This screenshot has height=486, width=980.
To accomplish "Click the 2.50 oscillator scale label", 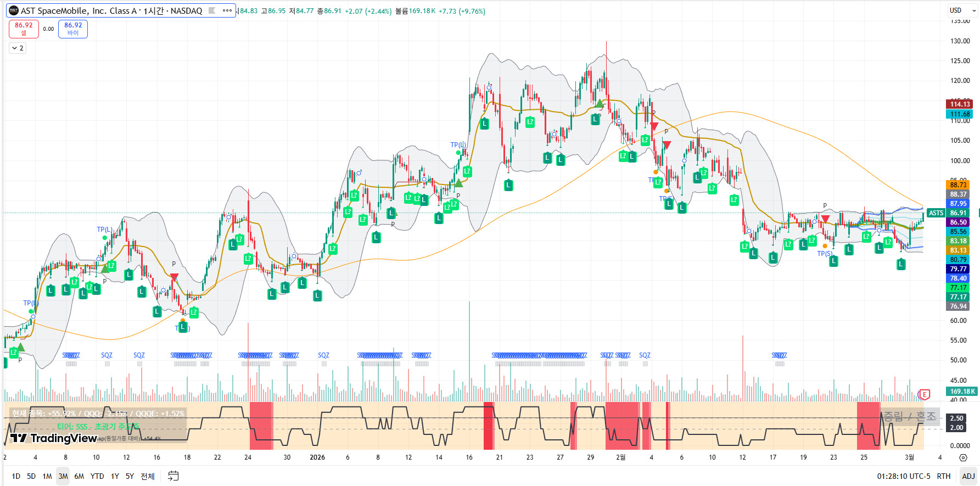I will click(x=956, y=418).
